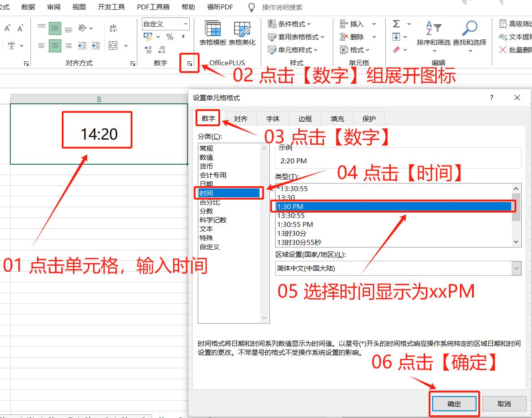Open the PDF工具箱 ribbon tab

point(153,7)
